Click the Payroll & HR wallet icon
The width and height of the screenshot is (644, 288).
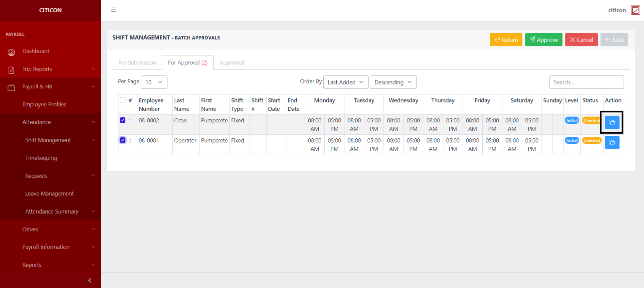(x=11, y=88)
